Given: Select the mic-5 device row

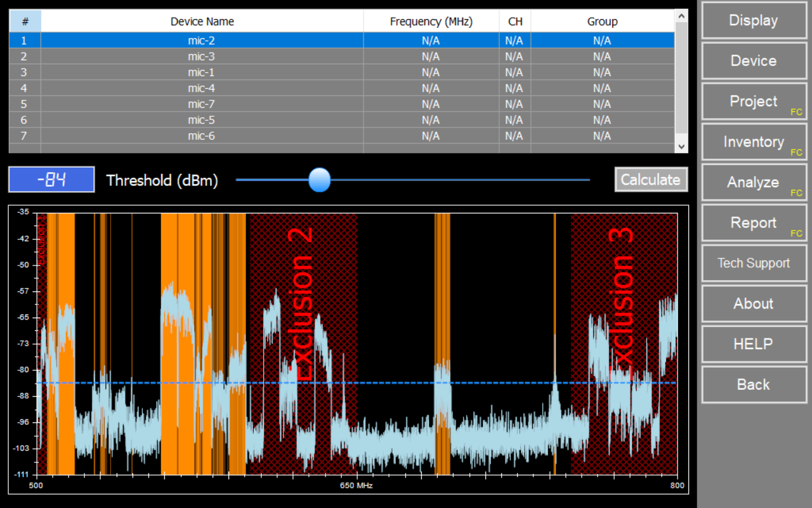Looking at the screenshot, I should [x=342, y=120].
